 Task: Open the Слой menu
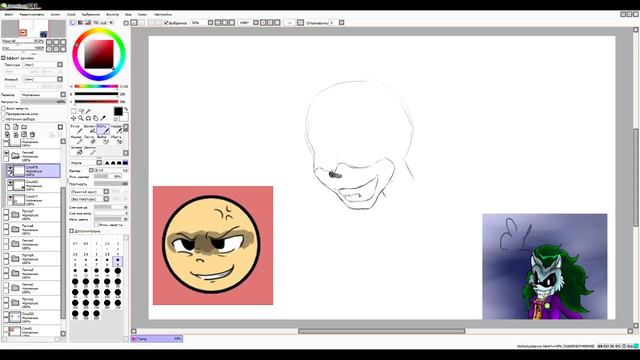pos(71,14)
